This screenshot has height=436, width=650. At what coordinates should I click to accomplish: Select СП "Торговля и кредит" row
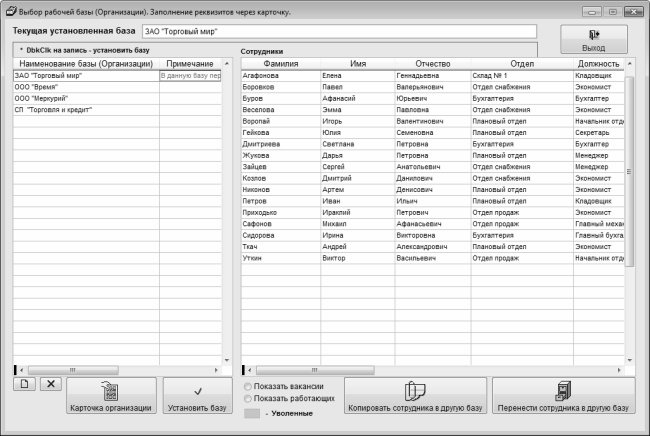[x=85, y=110]
